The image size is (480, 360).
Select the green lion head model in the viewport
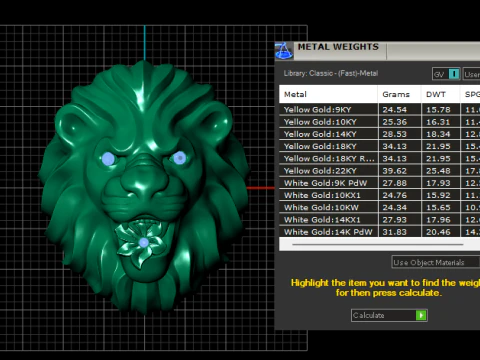[x=144, y=187]
